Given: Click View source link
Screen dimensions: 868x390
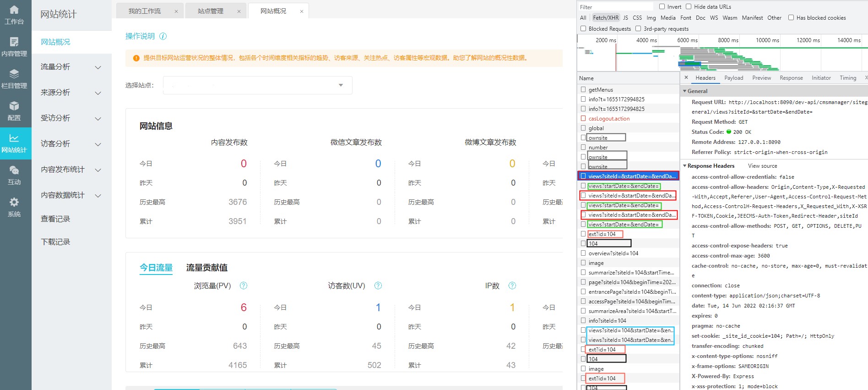Looking at the screenshot, I should (762, 166).
